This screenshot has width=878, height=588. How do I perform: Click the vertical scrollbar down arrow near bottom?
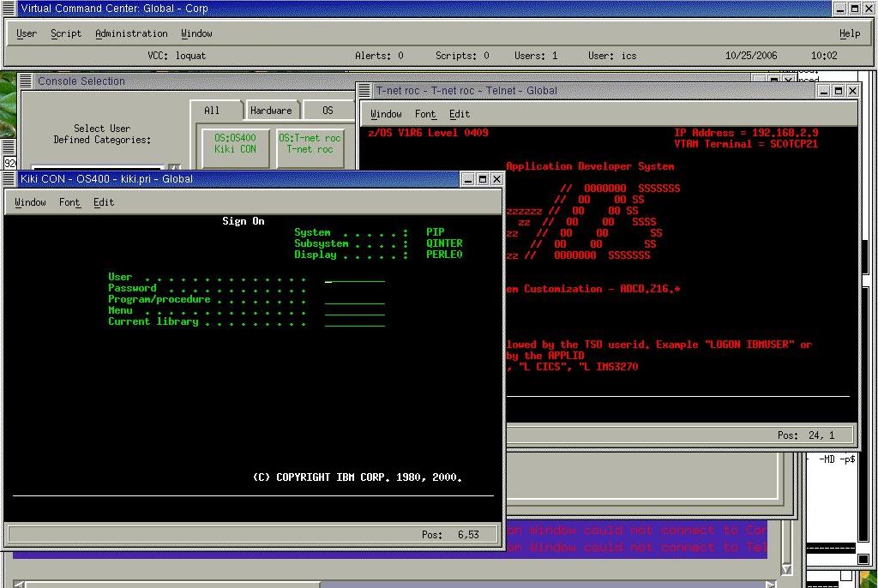click(x=787, y=569)
